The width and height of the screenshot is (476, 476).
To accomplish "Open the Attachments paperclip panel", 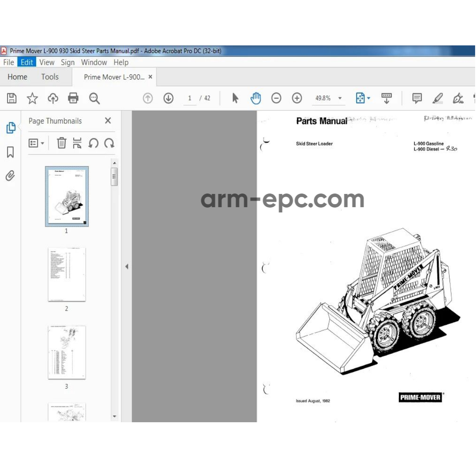I will [10, 176].
